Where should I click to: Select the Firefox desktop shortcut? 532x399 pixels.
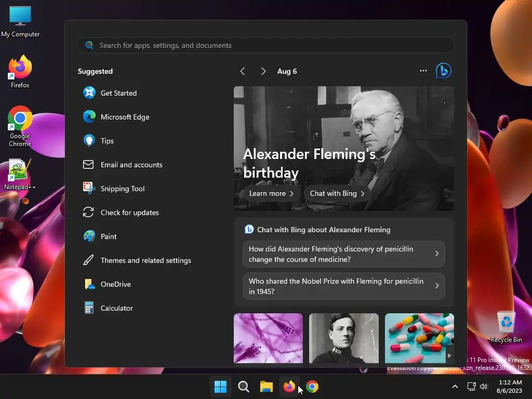tap(20, 72)
